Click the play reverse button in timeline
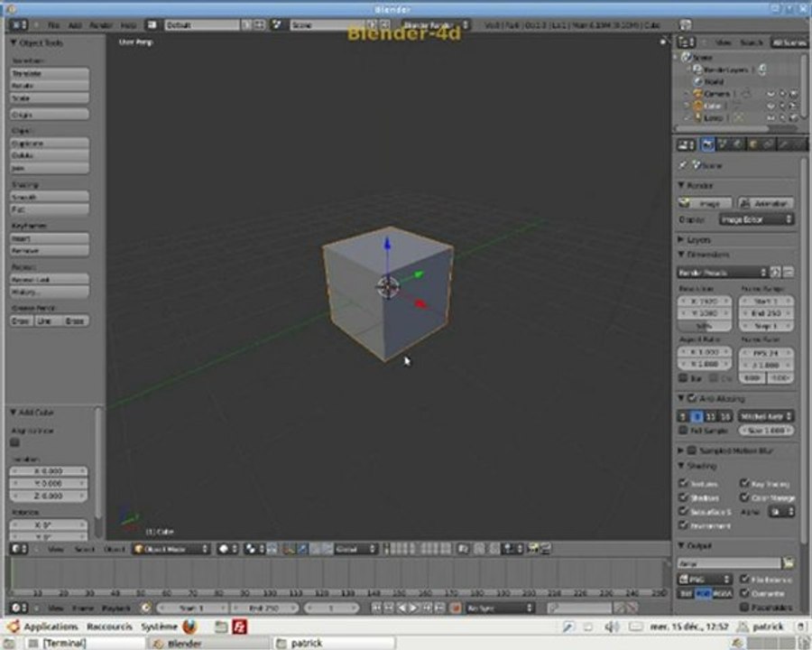812x650 pixels. 401,608
